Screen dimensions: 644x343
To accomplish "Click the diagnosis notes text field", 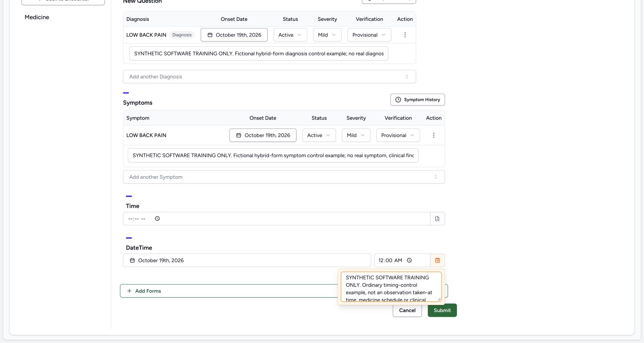I will [259, 54].
